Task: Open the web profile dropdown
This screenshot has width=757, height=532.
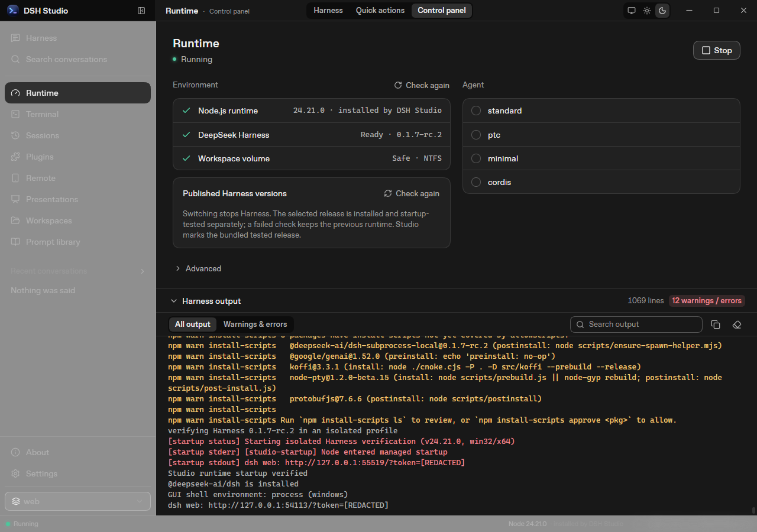Action: point(77,501)
